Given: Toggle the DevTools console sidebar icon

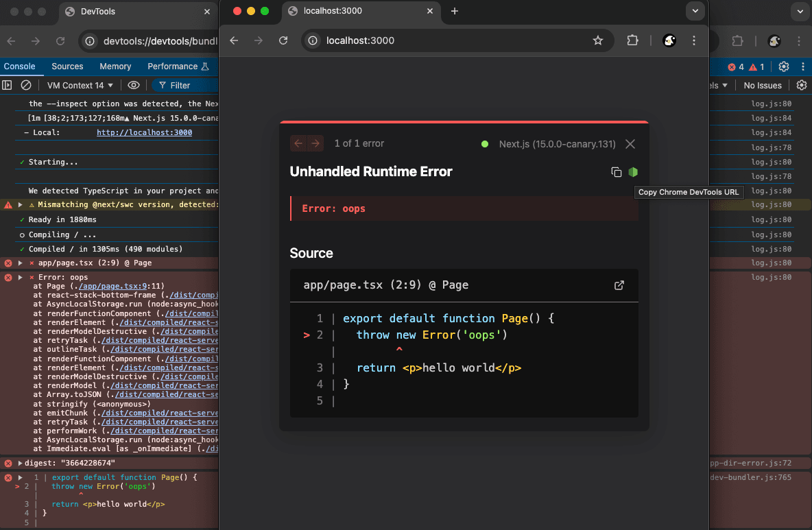Looking at the screenshot, I should 8,85.
